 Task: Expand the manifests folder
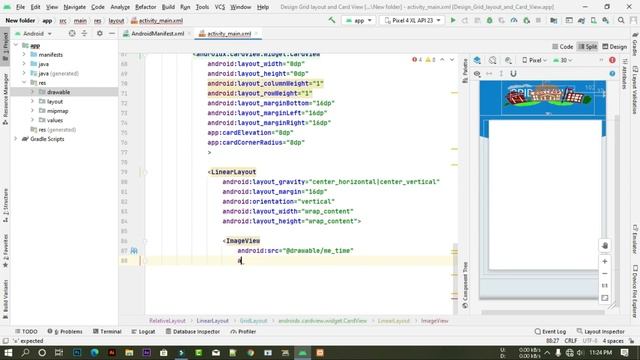pyautogui.click(x=24, y=54)
